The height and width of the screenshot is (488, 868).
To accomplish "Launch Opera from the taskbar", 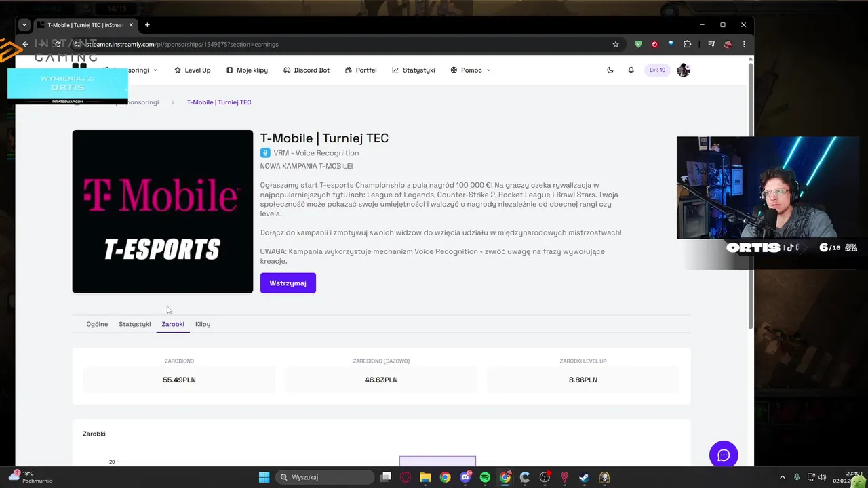I will pyautogui.click(x=406, y=477).
